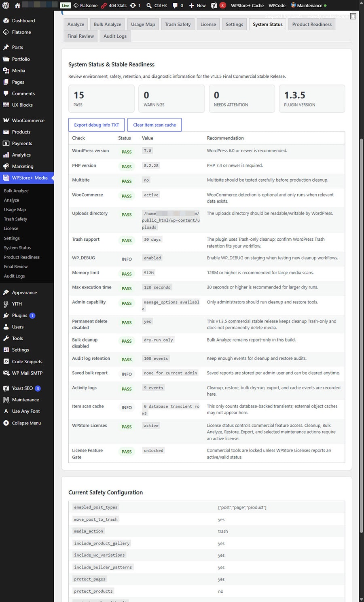
Task: Open Audit Logs submenu link
Action: point(14,276)
